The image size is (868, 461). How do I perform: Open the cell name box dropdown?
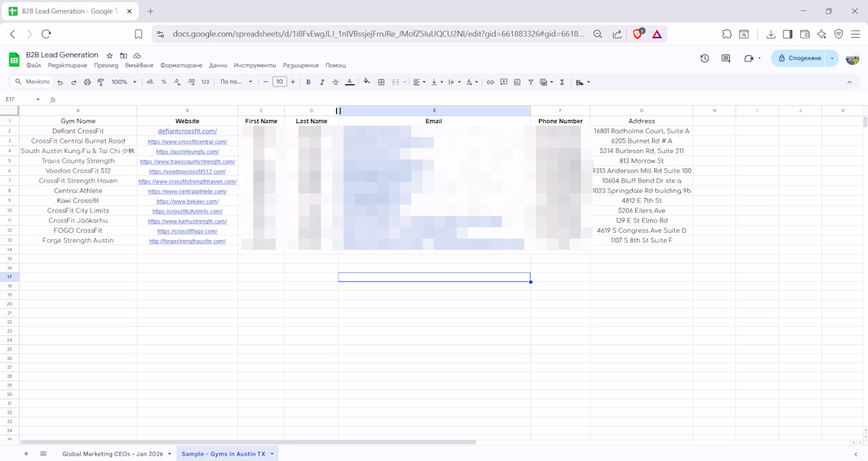coord(38,99)
